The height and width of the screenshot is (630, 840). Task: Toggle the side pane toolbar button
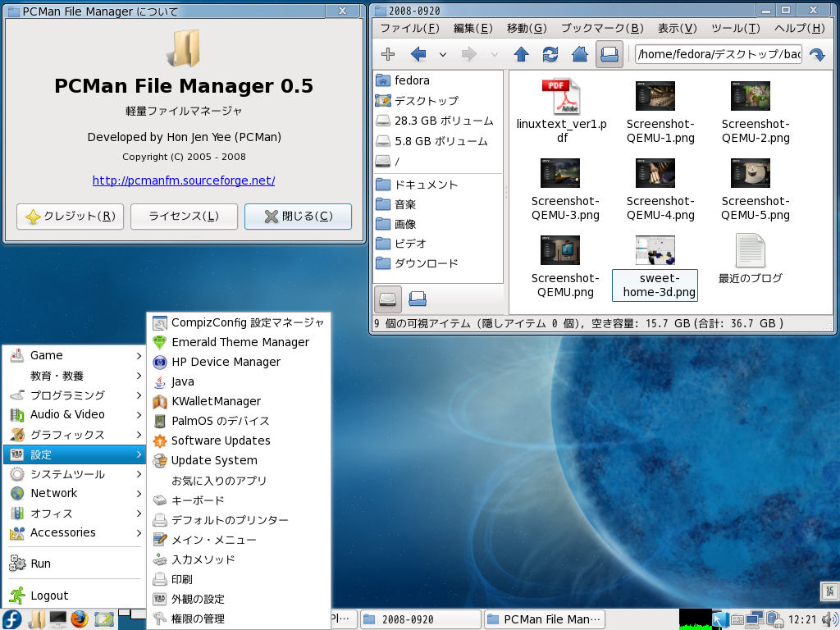pyautogui.click(x=609, y=54)
